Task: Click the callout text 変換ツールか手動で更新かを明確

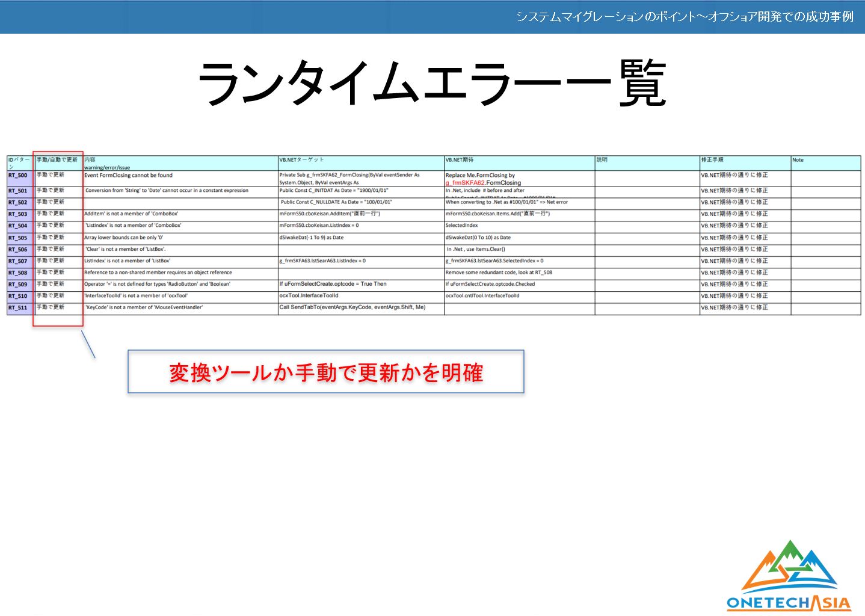Action: click(x=326, y=372)
